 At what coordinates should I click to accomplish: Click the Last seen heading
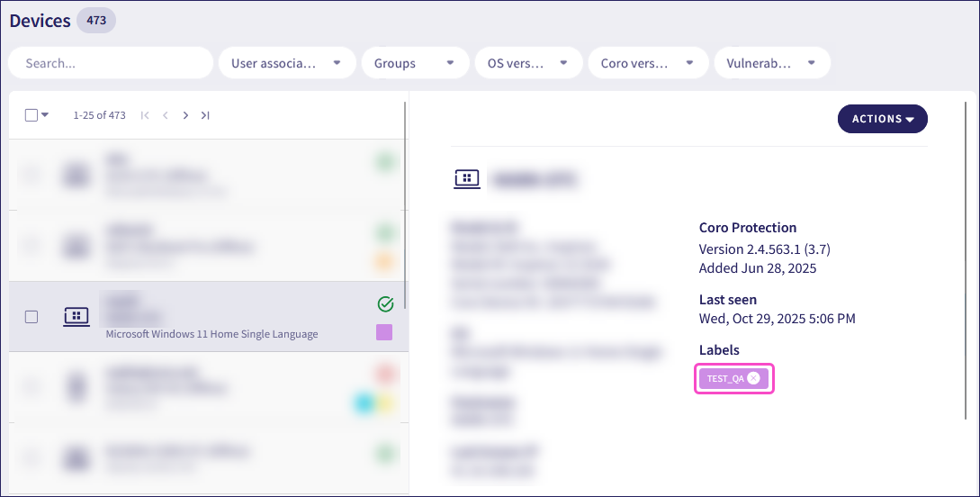[727, 300]
